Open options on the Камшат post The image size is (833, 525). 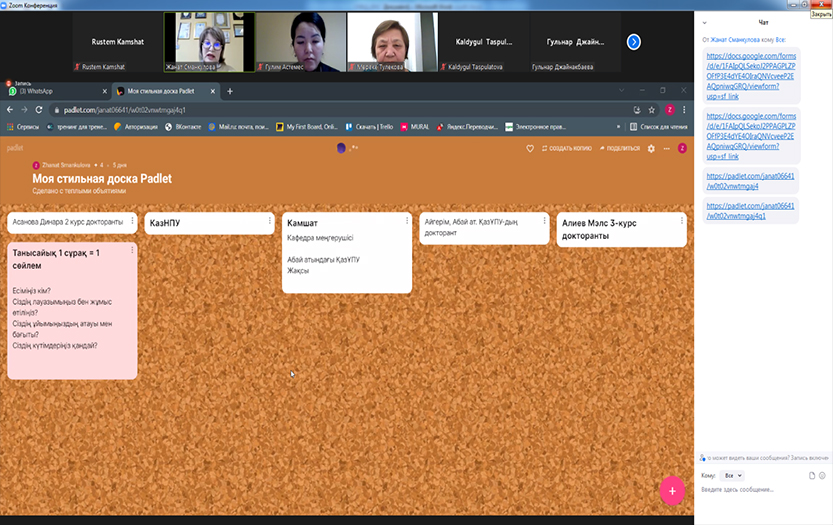[x=405, y=221]
